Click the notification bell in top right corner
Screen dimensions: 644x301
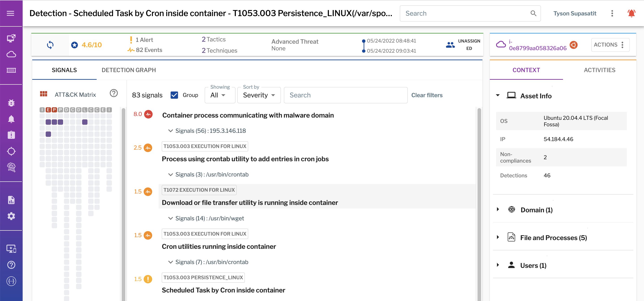point(631,13)
